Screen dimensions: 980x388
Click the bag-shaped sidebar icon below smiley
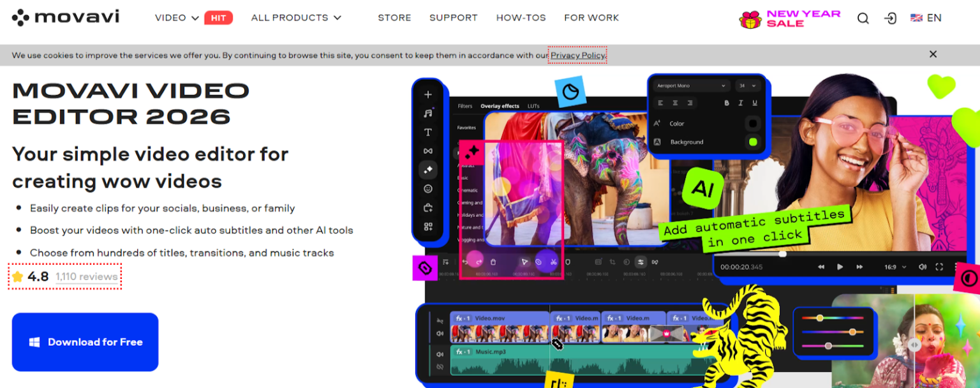428,207
